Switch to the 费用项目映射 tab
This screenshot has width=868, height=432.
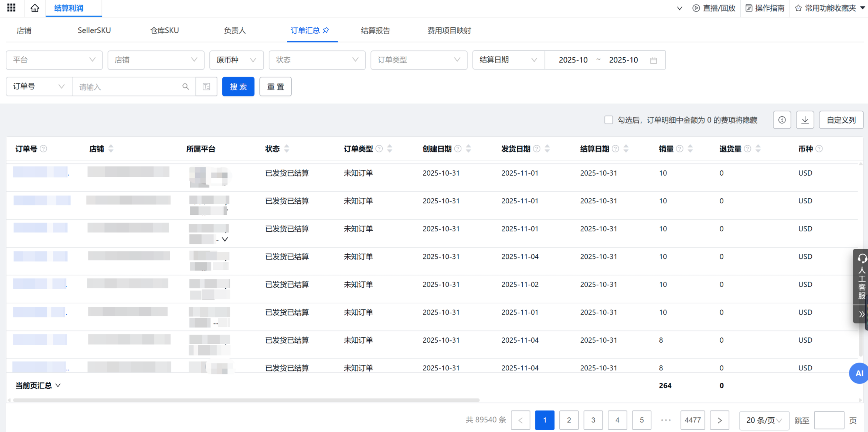[x=449, y=30]
